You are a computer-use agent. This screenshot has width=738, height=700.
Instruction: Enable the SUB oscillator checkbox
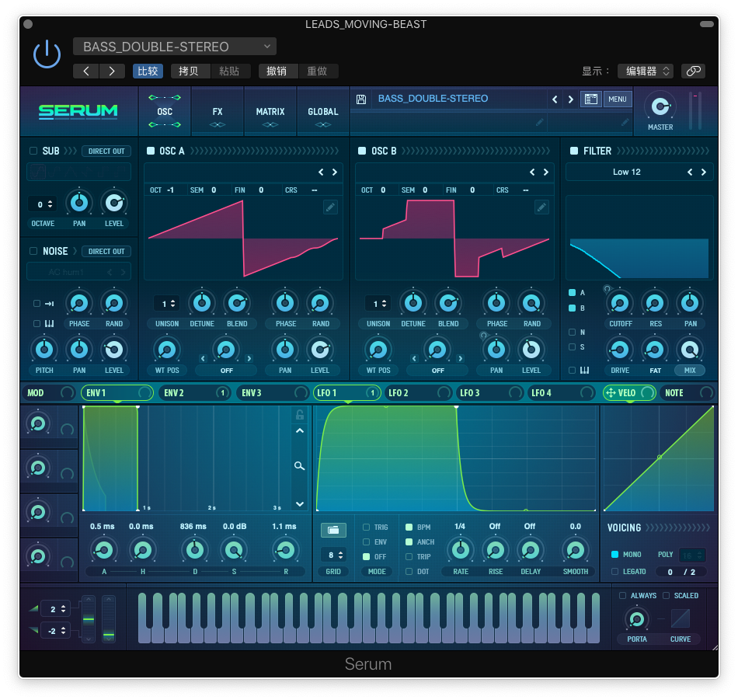33,151
